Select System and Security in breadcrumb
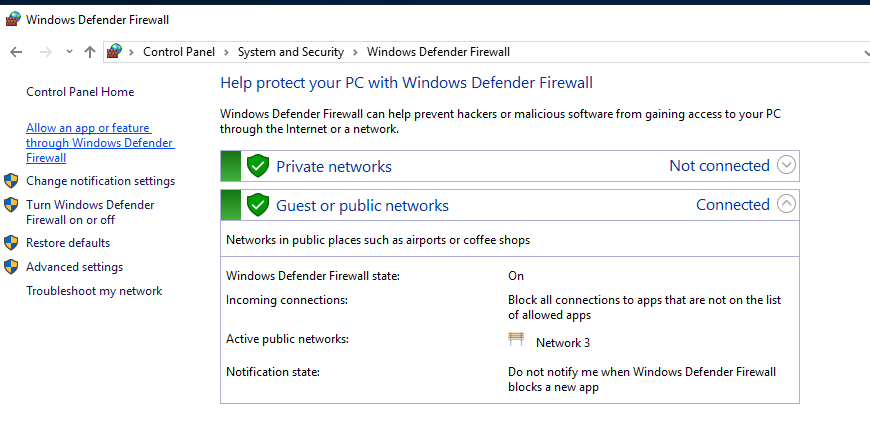 290,52
